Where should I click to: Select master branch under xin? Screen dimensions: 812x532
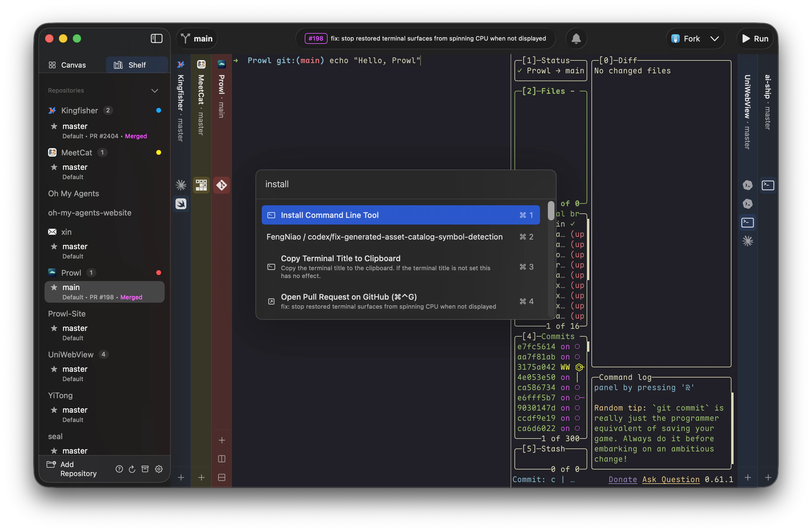[x=104, y=251]
